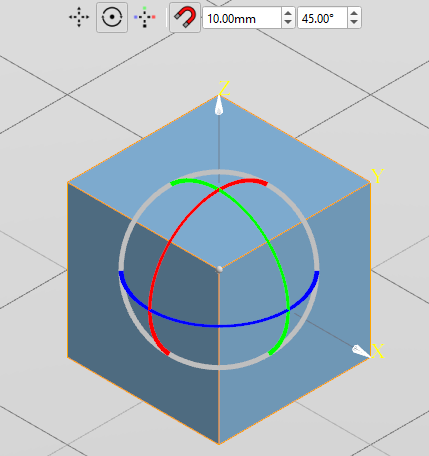Click the yellow Y axis label
This screenshot has width=429, height=456.
378,176
